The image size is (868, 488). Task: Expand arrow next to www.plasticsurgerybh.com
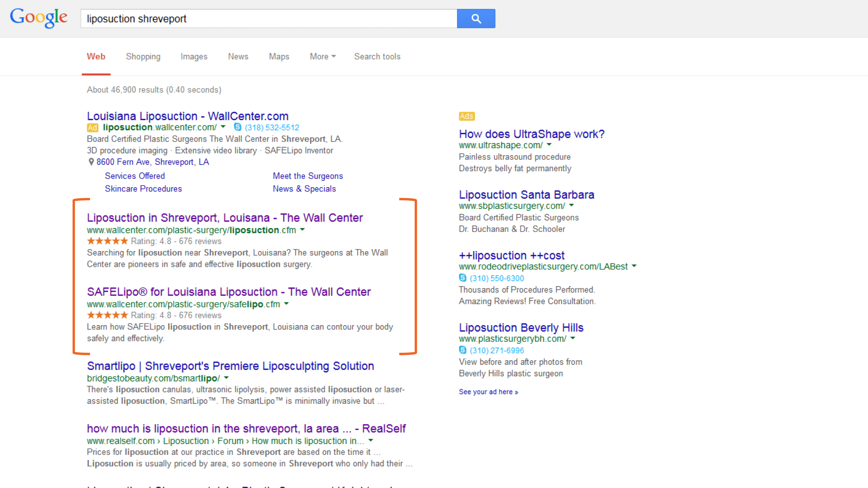point(573,338)
